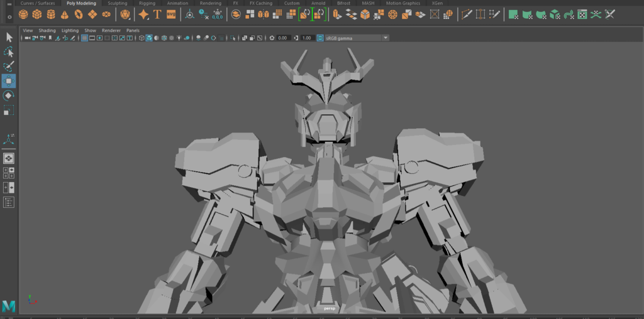
Task: Open the Super Shapes star icon options
Action: pos(143,15)
